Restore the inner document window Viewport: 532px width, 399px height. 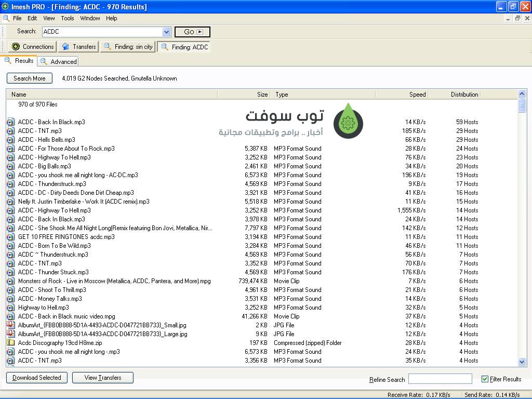[517, 18]
